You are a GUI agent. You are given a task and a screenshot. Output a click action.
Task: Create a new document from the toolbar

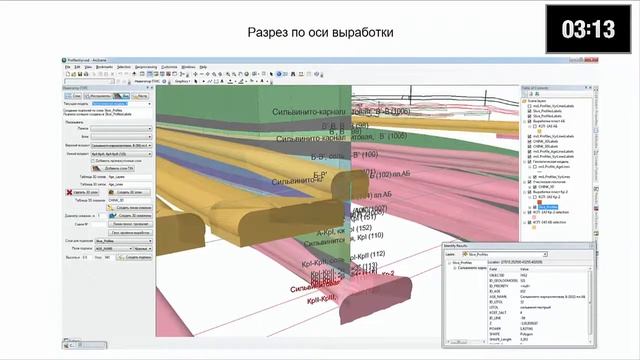click(68, 74)
